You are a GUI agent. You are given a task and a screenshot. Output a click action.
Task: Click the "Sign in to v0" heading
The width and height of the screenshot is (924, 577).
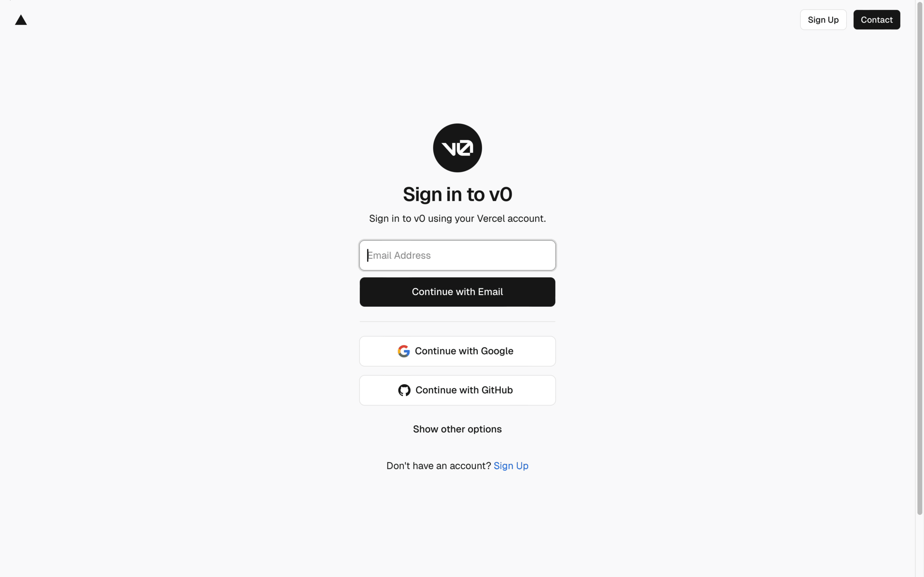[x=457, y=194]
